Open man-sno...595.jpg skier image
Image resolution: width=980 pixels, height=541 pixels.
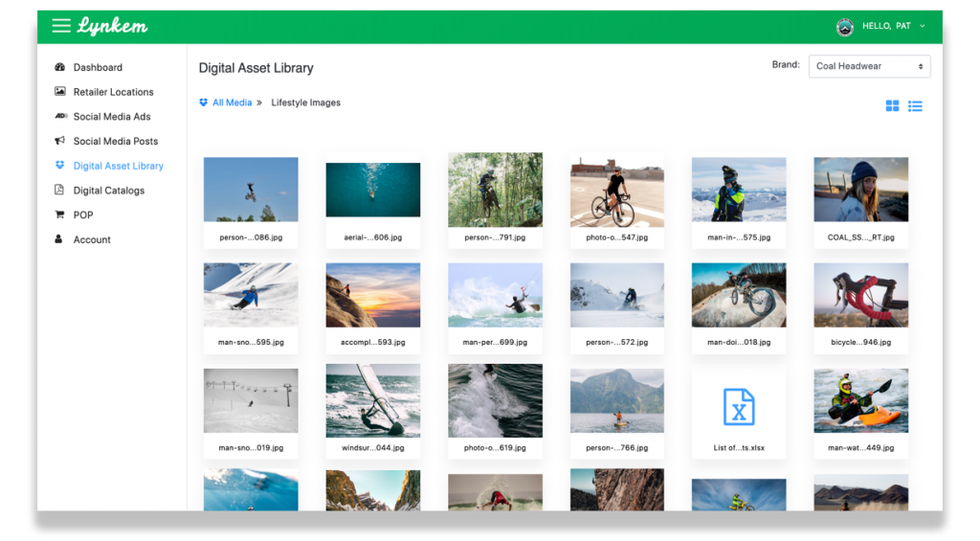tap(251, 295)
